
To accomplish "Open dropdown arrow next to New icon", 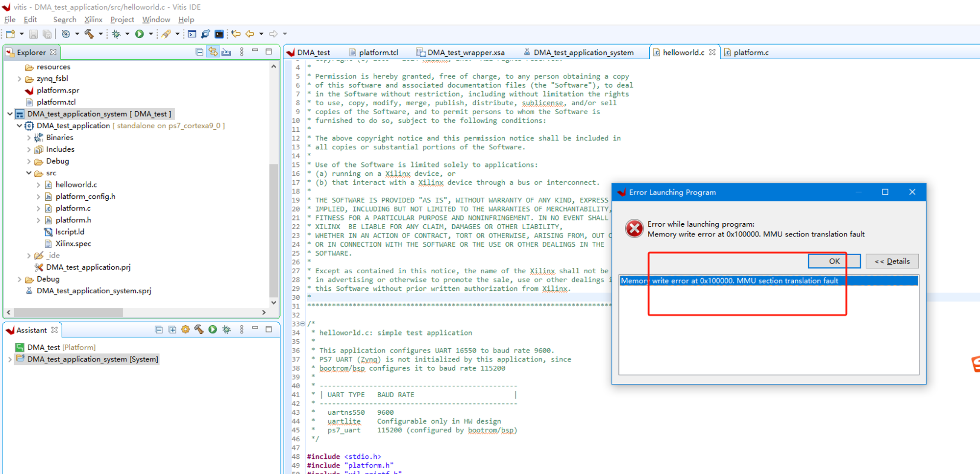I will [x=22, y=34].
